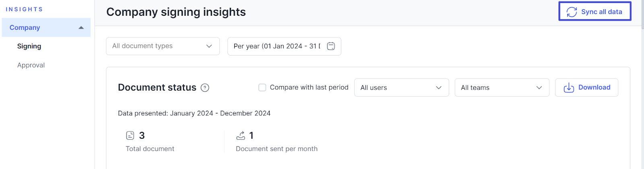Click the Download tray icon

pos(569,88)
